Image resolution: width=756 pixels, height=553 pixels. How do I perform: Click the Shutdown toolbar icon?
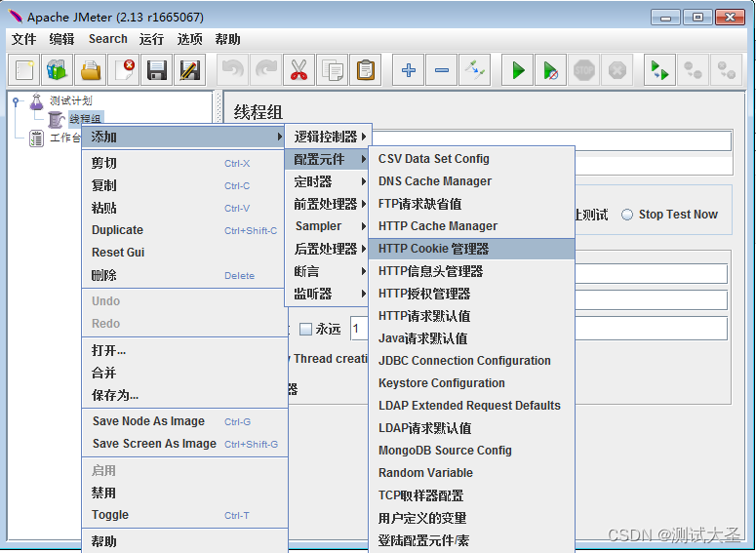click(617, 70)
